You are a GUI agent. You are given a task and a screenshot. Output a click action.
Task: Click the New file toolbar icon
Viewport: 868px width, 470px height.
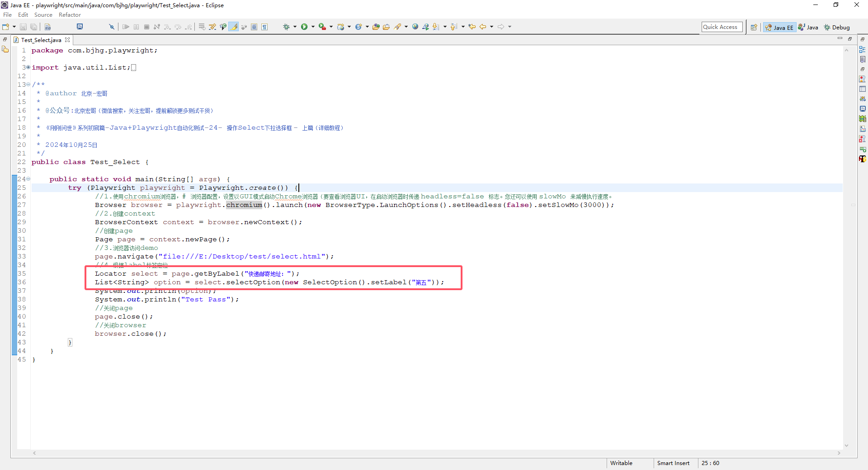point(6,27)
